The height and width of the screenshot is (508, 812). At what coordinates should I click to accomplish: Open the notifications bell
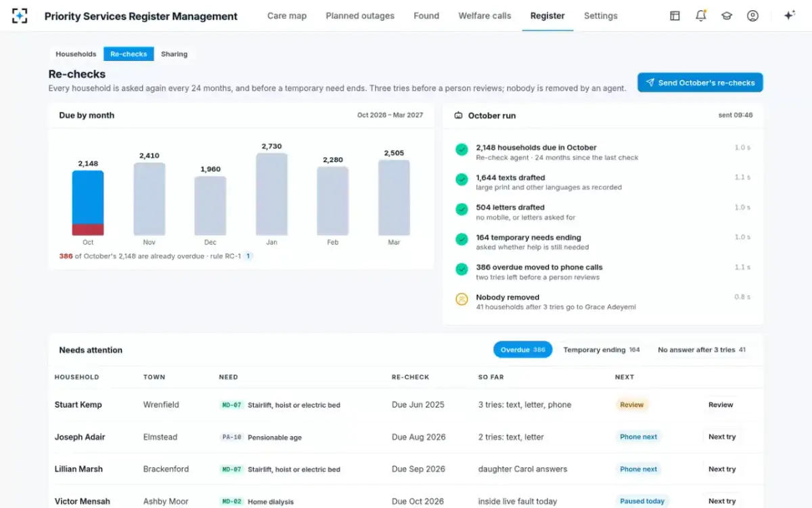click(701, 16)
